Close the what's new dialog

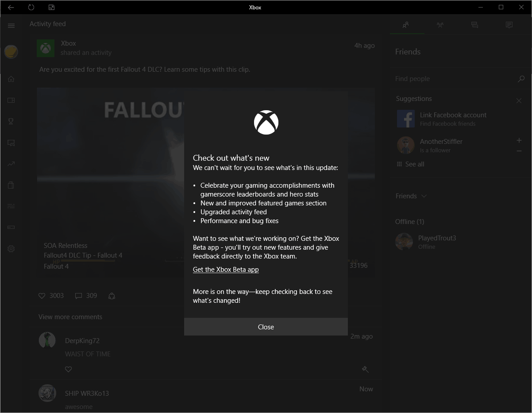click(266, 327)
